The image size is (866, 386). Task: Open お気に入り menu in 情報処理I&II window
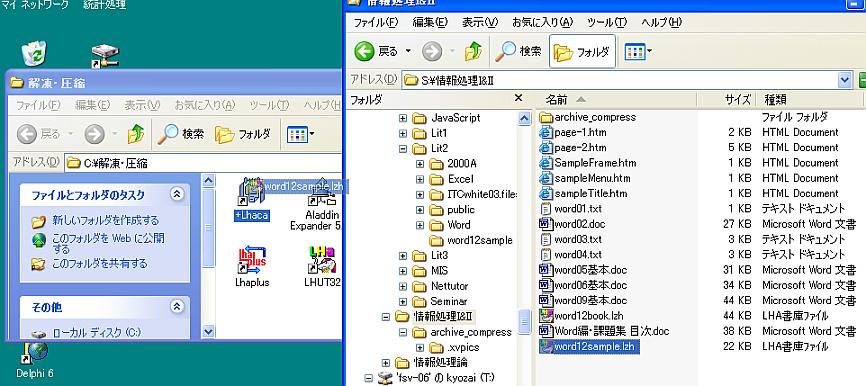coord(542,23)
